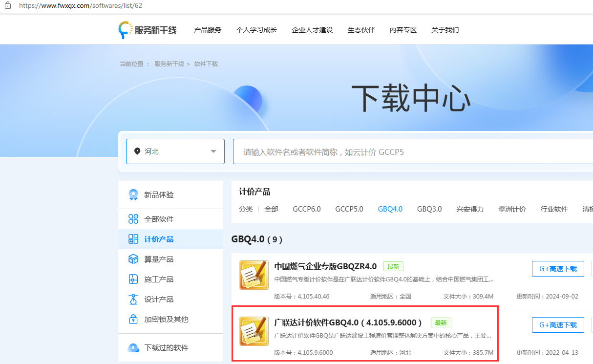This screenshot has width=593, height=364.
Task: Select the 行业软件 category filter
Action: [x=554, y=209]
